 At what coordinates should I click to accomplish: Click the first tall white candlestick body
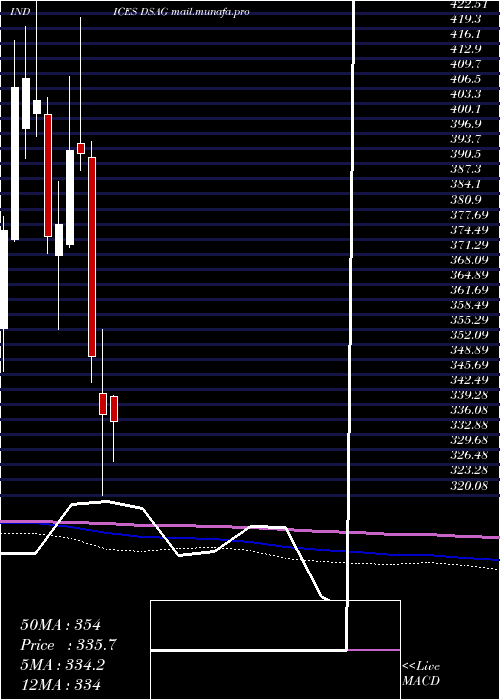(15, 163)
